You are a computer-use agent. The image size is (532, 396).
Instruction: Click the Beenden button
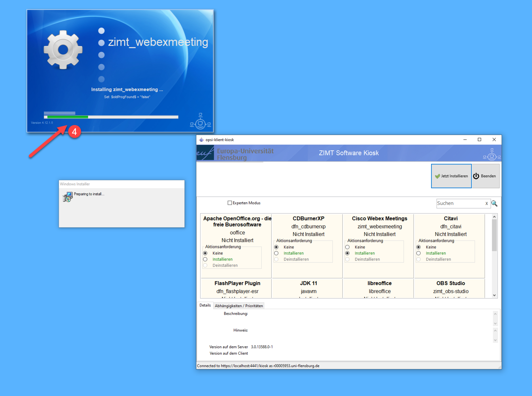click(x=485, y=176)
